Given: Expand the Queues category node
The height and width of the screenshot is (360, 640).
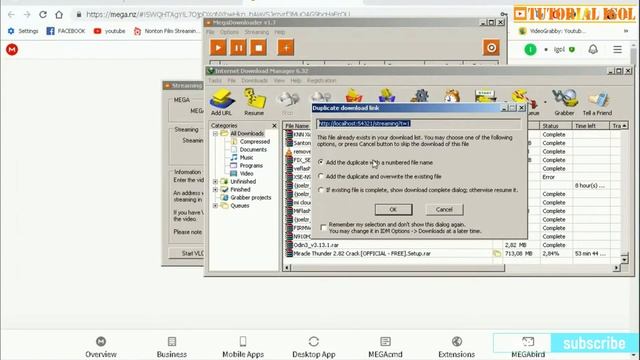Looking at the screenshot, I should pyautogui.click(x=215, y=206).
